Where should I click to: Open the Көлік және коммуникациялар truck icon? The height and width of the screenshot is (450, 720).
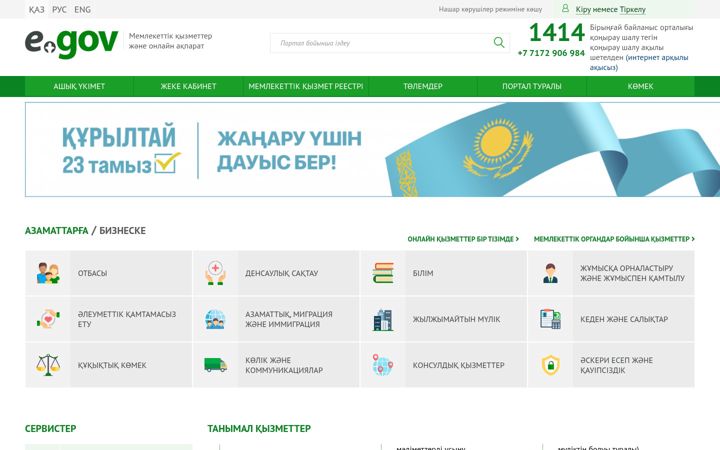pos(215,365)
